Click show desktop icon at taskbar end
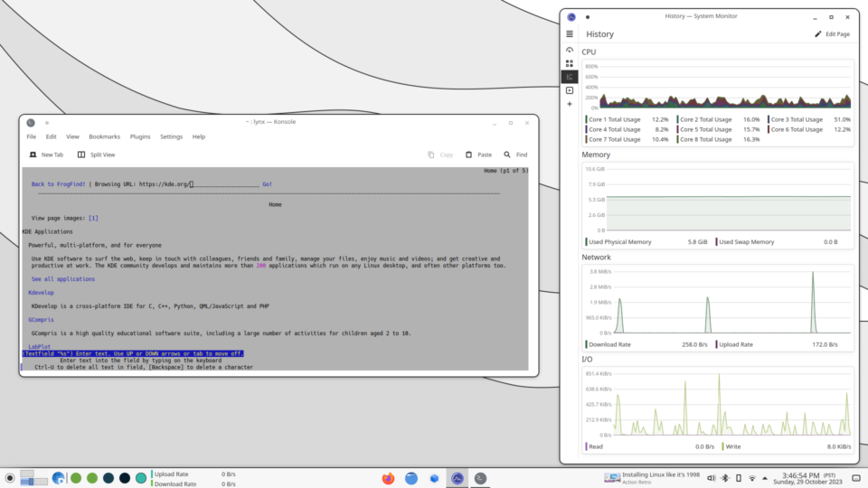868x488 pixels. click(856, 478)
